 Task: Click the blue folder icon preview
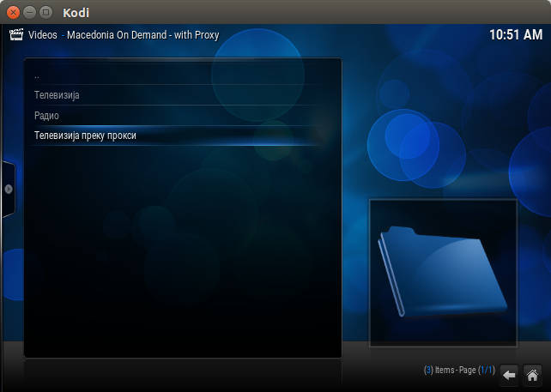[443, 273]
